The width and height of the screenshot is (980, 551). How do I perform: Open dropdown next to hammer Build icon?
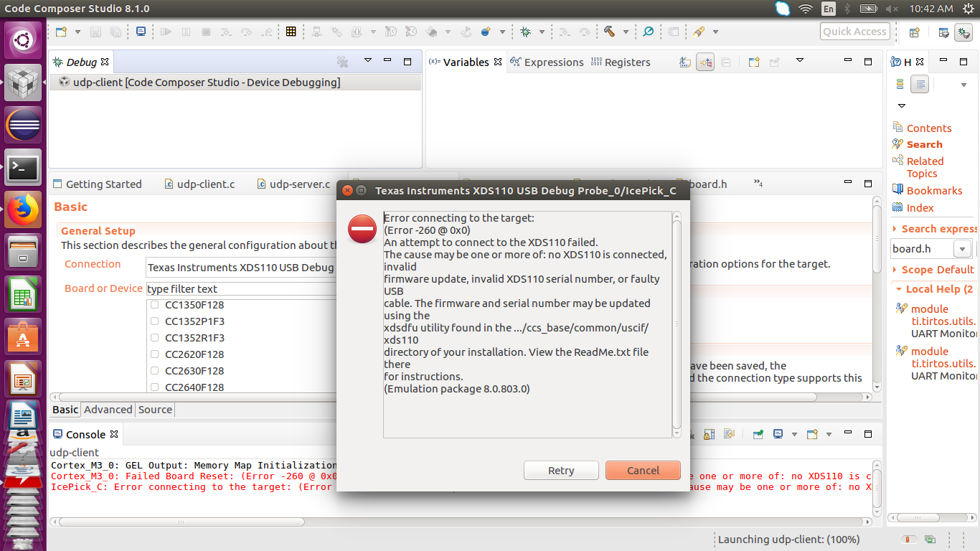[x=626, y=32]
